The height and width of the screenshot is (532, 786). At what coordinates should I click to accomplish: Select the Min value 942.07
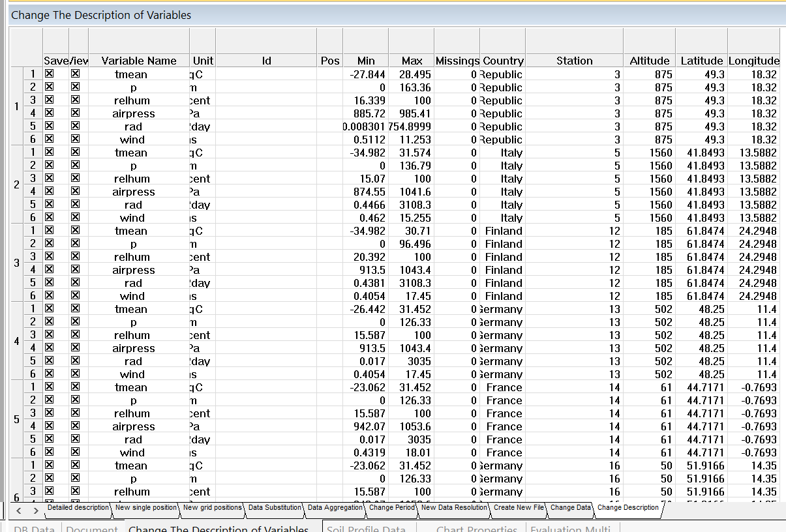click(370, 426)
